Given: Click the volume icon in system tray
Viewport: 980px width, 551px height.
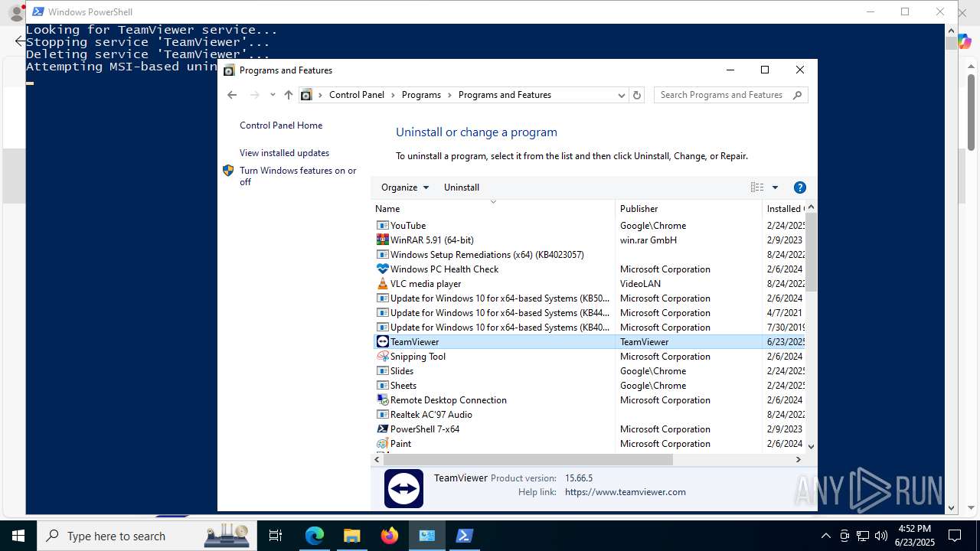Looking at the screenshot, I should point(881,536).
